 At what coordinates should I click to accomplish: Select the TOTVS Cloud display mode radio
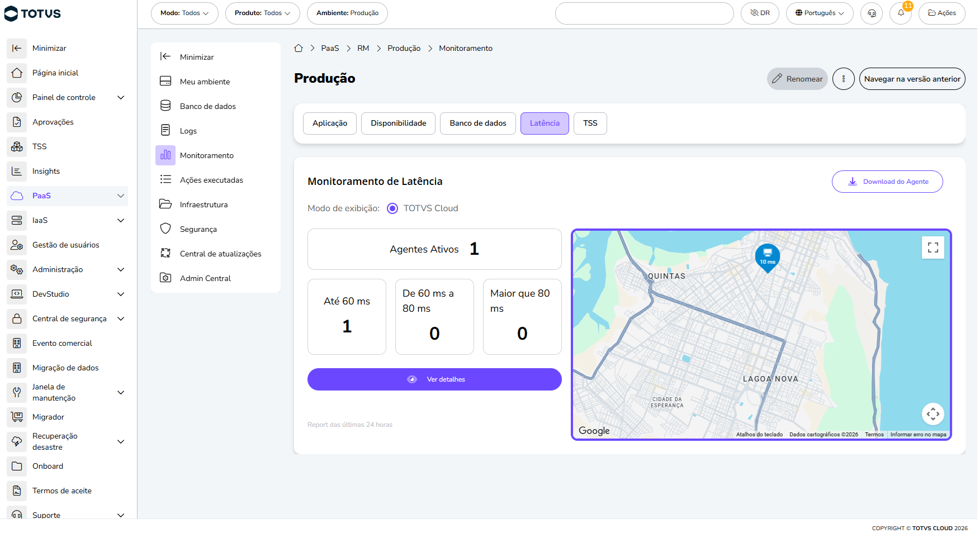(x=392, y=208)
